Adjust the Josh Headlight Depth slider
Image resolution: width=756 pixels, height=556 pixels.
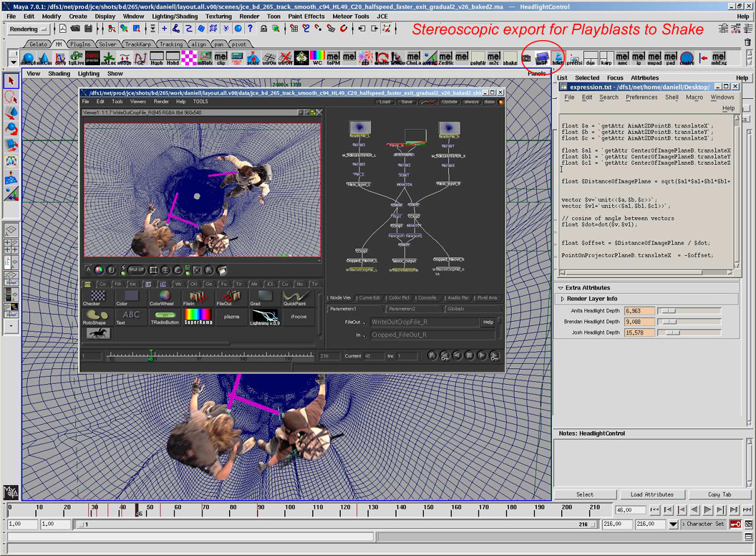[x=673, y=332]
